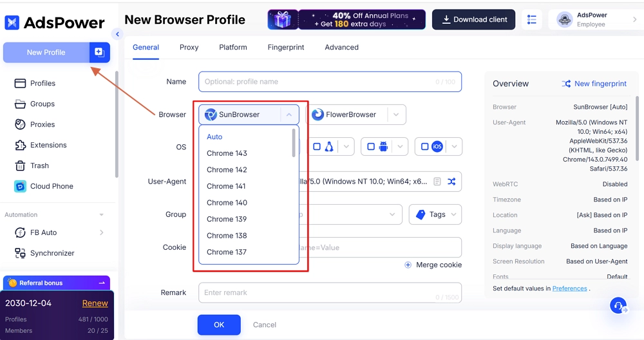Open the Tags dropdown

click(435, 214)
